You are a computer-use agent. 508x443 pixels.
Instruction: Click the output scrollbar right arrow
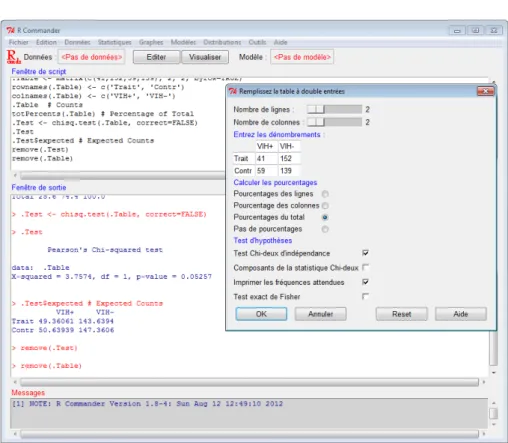pyautogui.click(x=483, y=382)
